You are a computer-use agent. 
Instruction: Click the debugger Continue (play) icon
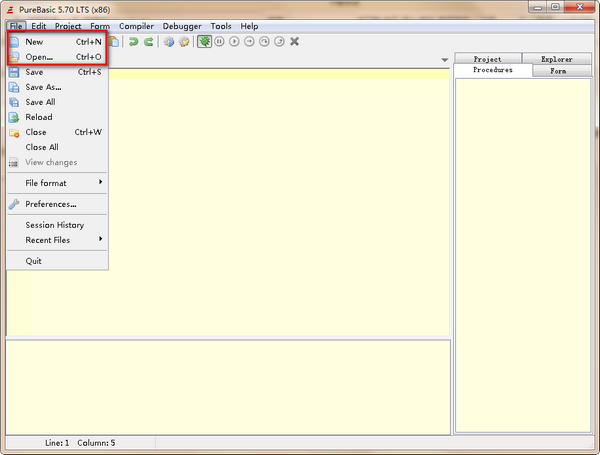coord(234,42)
